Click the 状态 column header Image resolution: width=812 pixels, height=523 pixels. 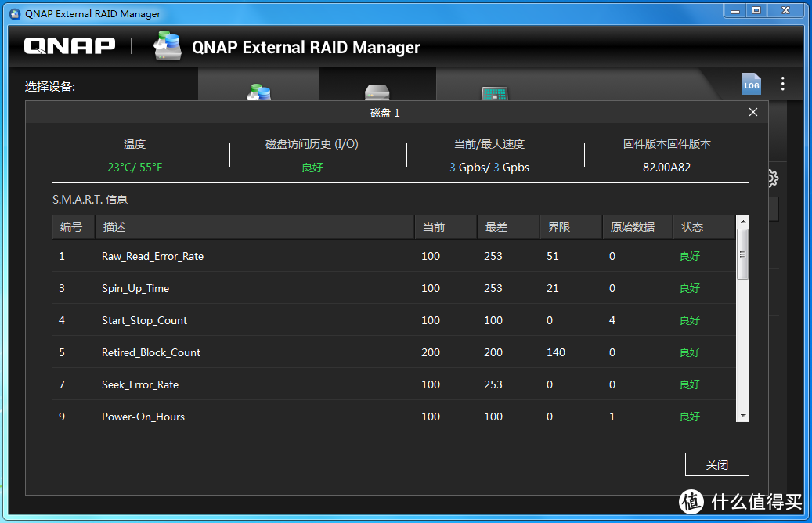(704, 227)
